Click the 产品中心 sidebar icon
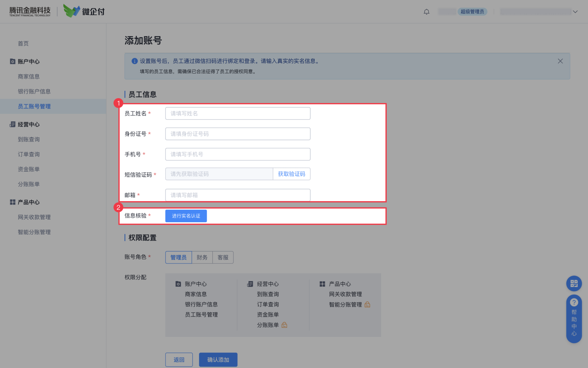The width and height of the screenshot is (588, 368). 13,202
